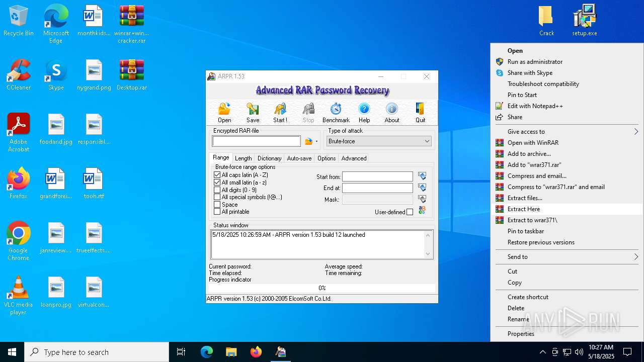Switch to the Options tab
The height and width of the screenshot is (362, 644).
coord(326,158)
